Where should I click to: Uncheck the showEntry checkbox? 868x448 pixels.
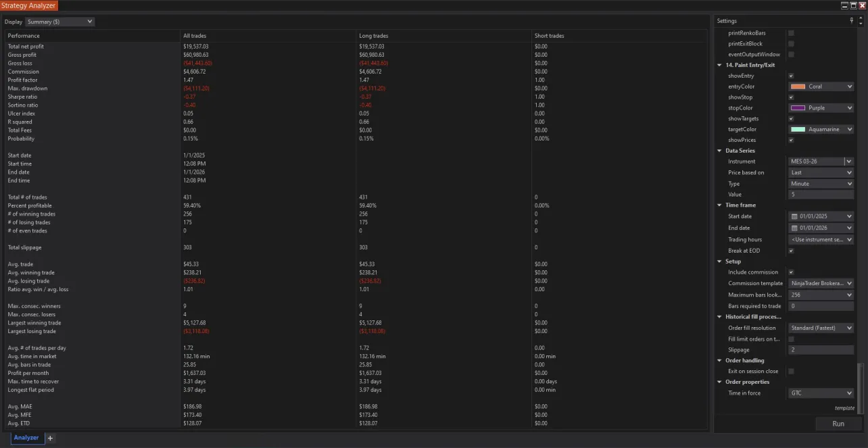coord(791,76)
